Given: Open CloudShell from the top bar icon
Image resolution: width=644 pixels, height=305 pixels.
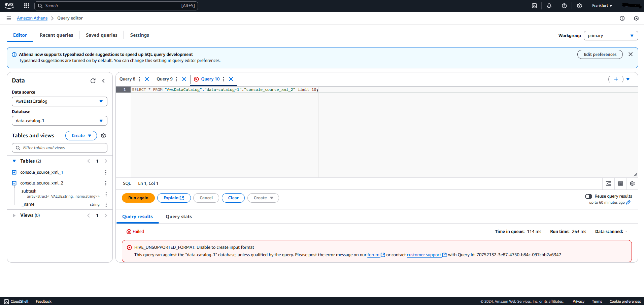Looking at the screenshot, I should point(534,6).
